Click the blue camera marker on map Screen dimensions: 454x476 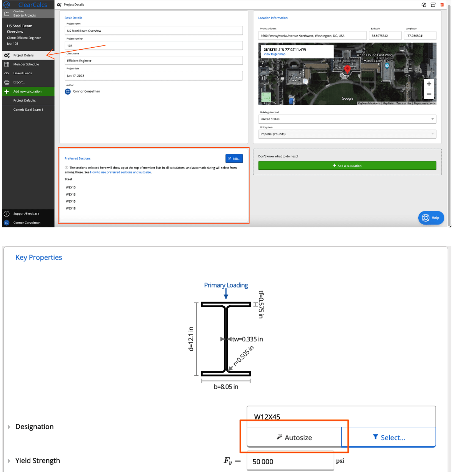[x=387, y=66]
